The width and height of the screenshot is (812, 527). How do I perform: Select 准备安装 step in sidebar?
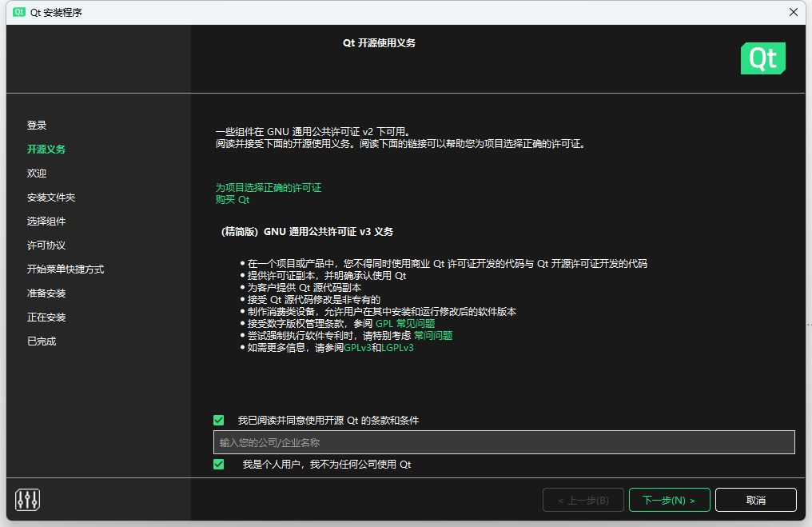click(x=46, y=293)
